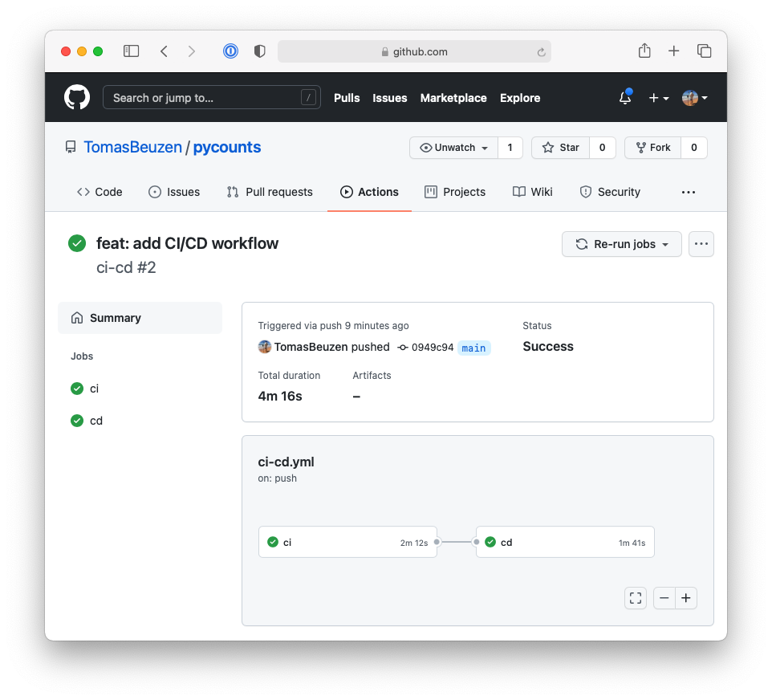Open Issues in the top navigation
772x700 pixels.
(389, 98)
